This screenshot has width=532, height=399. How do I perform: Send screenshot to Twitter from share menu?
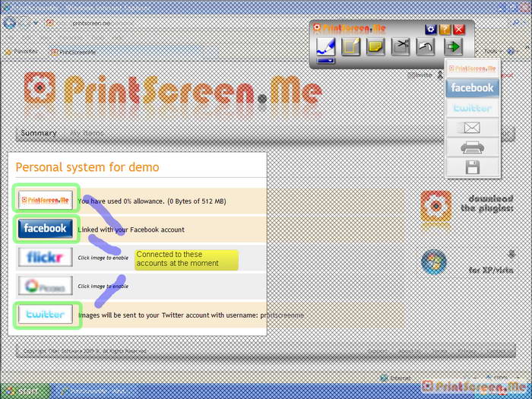[472, 108]
